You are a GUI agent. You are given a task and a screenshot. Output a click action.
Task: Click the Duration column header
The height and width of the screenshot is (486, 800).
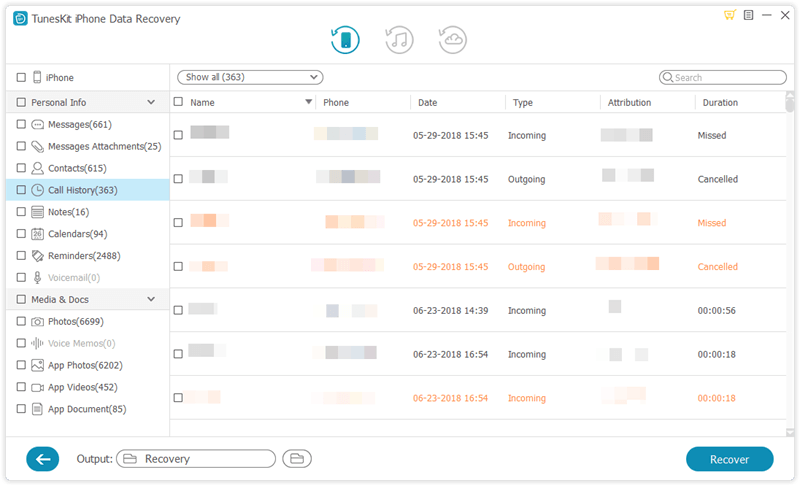720,103
